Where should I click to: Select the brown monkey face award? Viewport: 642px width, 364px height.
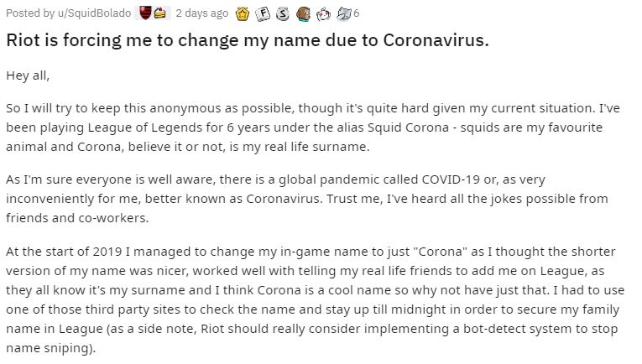click(303, 14)
